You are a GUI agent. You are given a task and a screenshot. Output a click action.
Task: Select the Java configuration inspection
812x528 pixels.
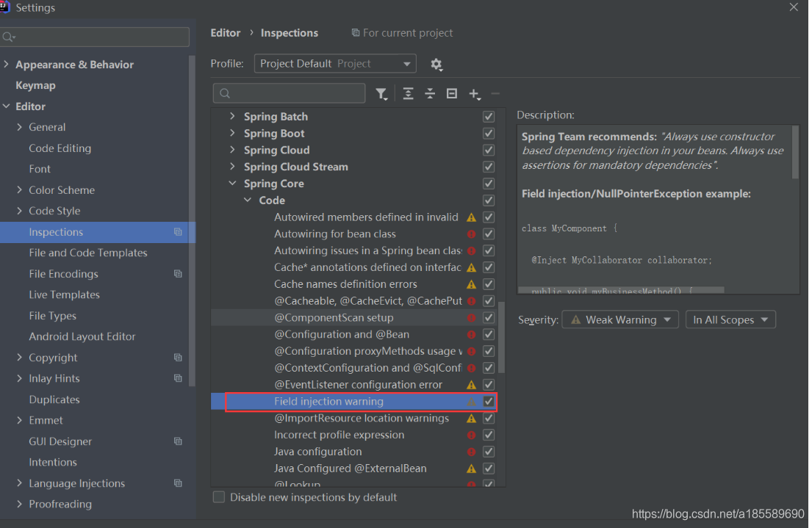point(318,452)
